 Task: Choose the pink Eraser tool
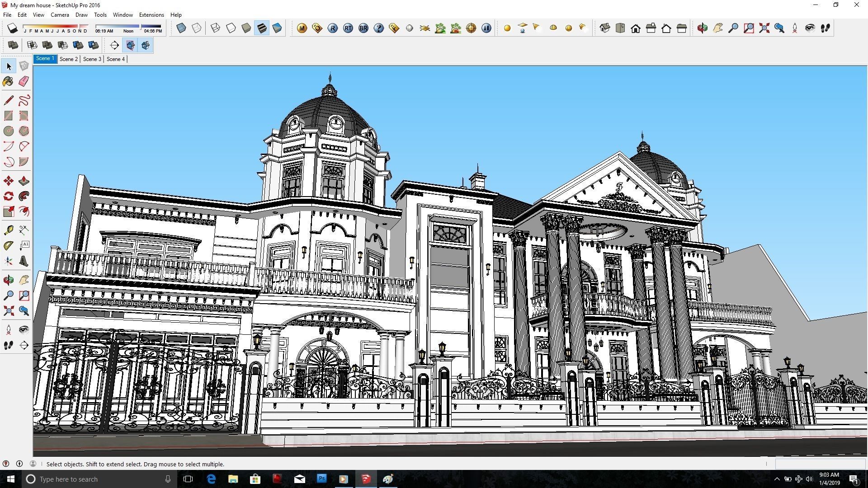(24, 81)
